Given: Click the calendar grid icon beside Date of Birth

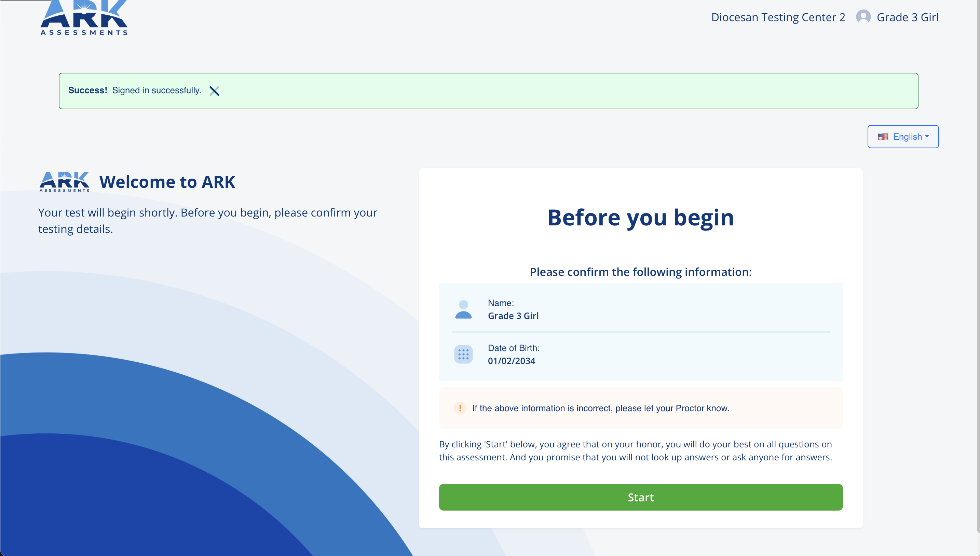Looking at the screenshot, I should click(x=463, y=355).
